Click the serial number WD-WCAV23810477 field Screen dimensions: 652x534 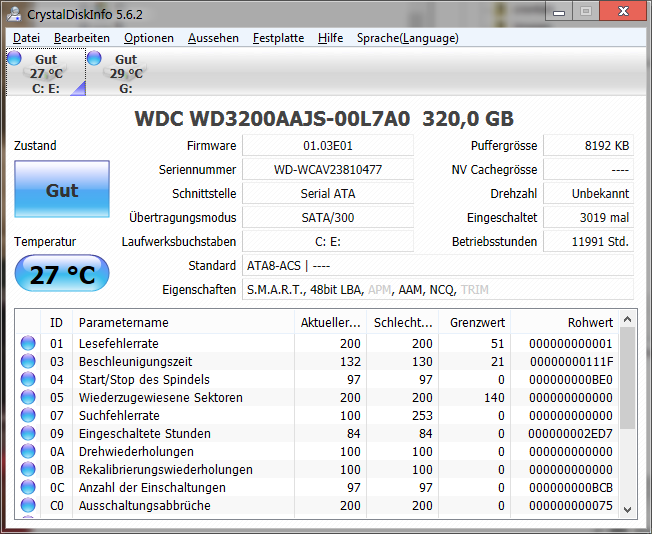(x=328, y=170)
